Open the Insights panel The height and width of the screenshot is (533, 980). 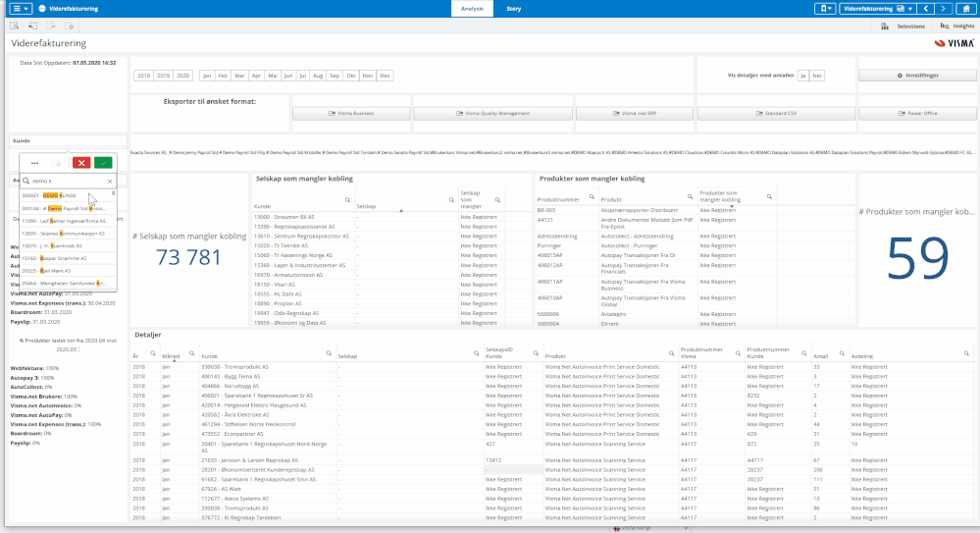click(956, 27)
